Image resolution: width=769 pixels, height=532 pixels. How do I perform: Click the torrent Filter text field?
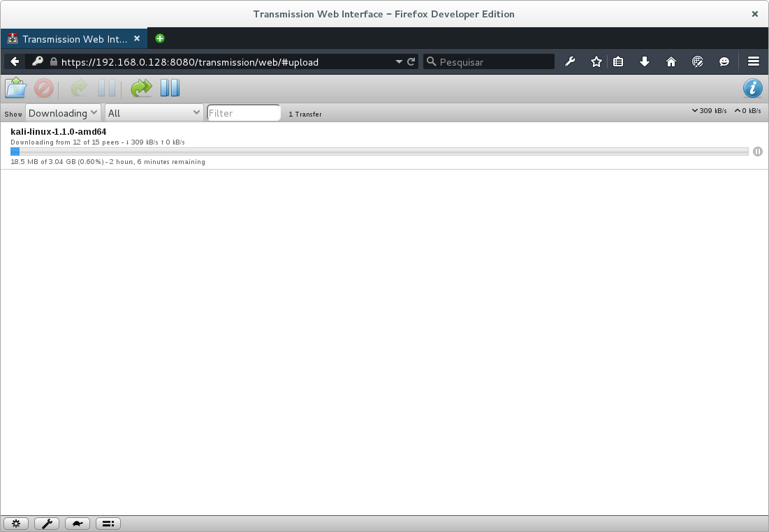[244, 113]
